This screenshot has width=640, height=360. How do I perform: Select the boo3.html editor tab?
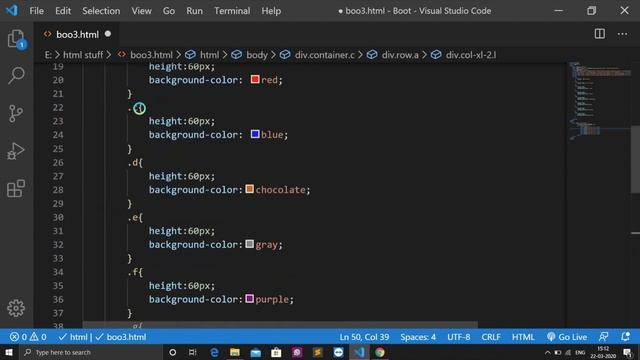[x=77, y=34]
